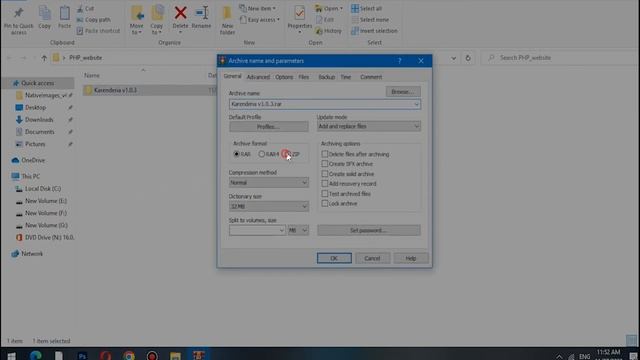Click the Cut scissors icon

point(80,8)
